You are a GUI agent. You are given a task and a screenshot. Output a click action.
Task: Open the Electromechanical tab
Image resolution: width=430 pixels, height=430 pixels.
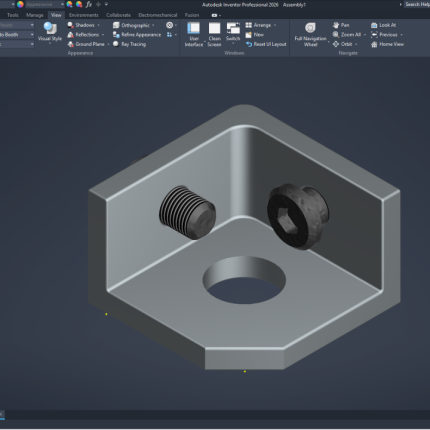(158, 15)
